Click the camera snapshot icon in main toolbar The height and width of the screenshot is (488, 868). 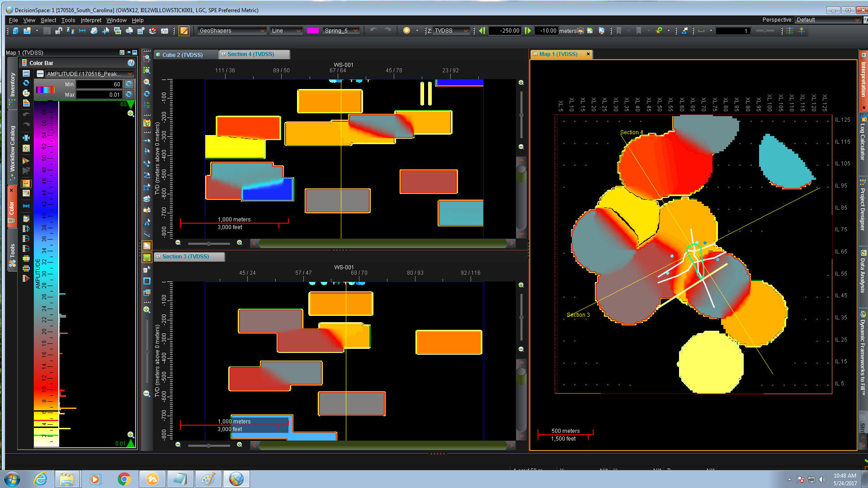[165, 31]
